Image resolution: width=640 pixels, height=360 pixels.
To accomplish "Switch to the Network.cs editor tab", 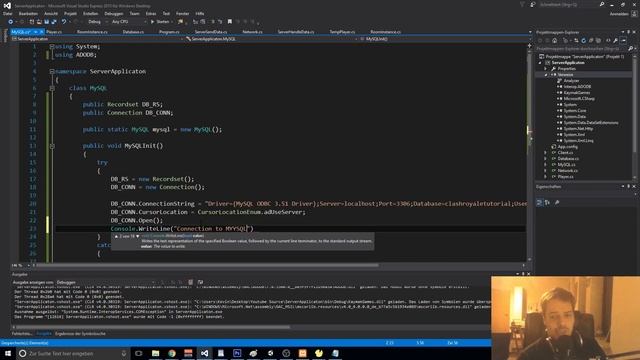I will coord(252,32).
